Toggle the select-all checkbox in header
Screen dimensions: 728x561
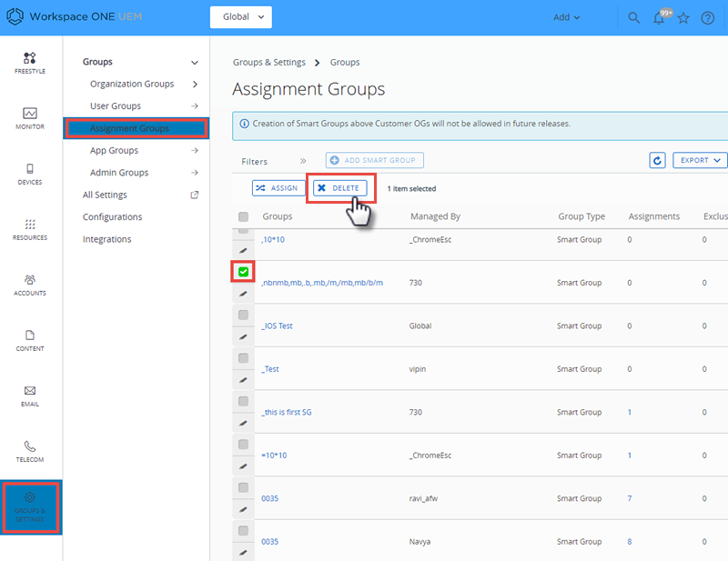[243, 216]
